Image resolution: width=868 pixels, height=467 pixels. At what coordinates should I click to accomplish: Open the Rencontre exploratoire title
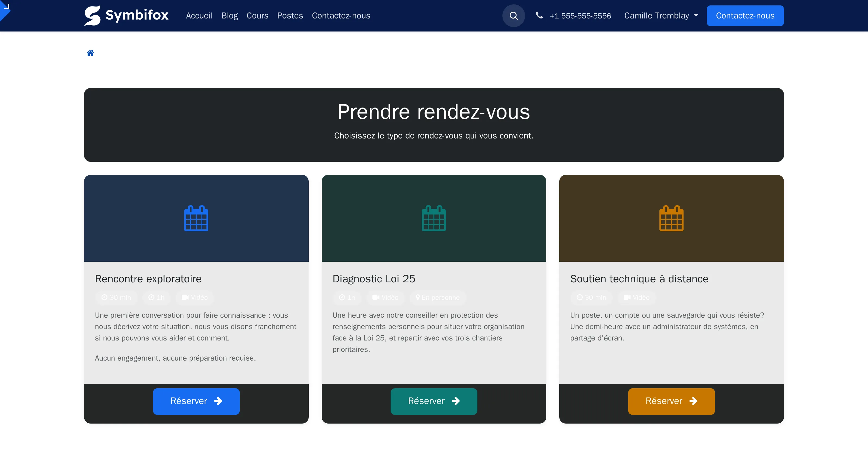(148, 279)
